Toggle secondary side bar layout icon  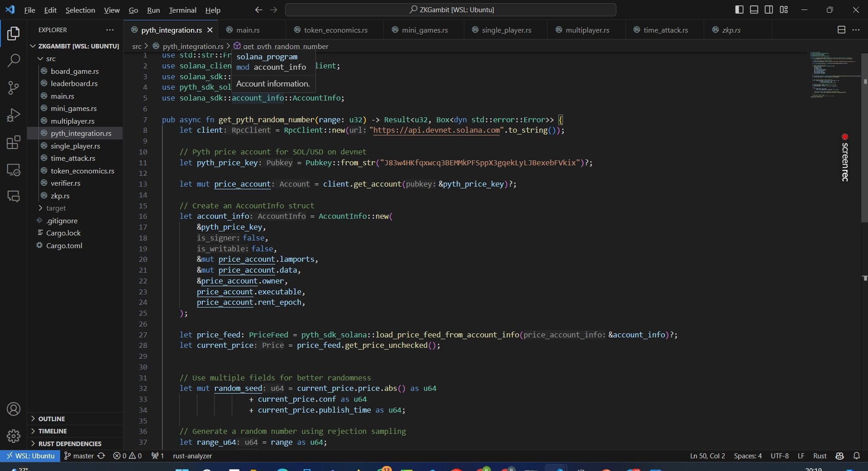point(769,10)
